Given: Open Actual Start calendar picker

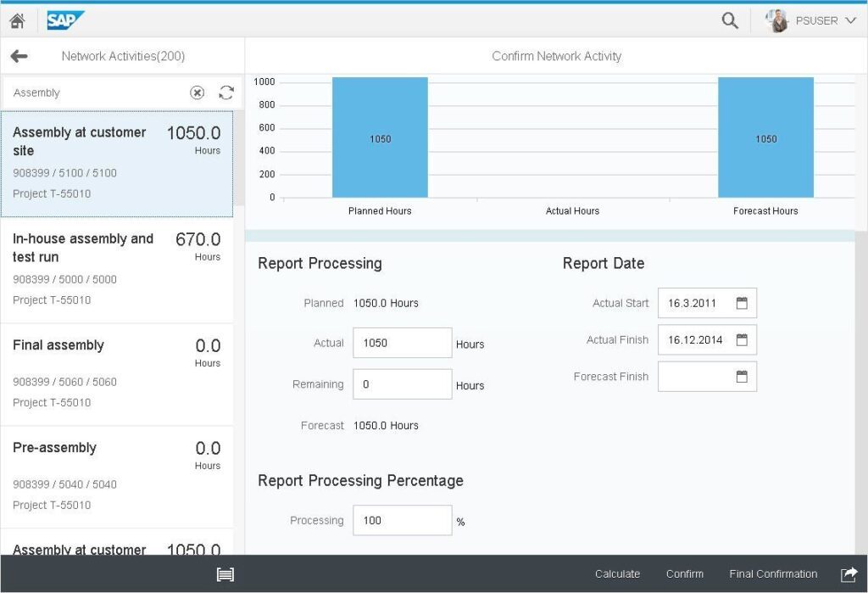Looking at the screenshot, I should tap(742, 303).
